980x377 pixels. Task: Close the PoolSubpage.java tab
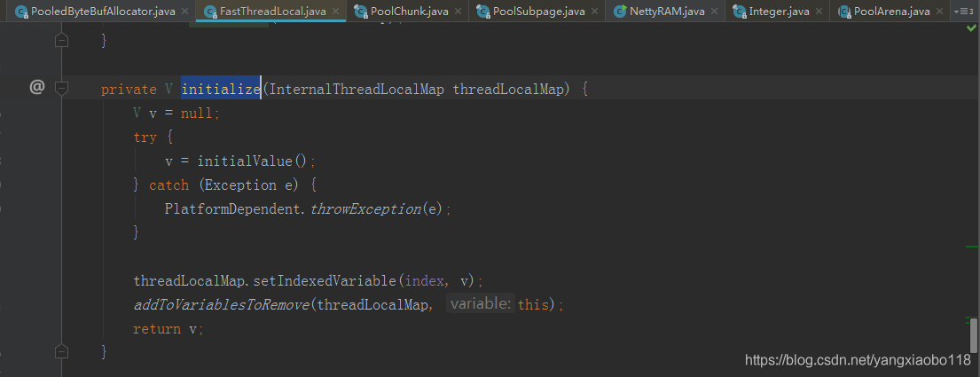click(595, 12)
